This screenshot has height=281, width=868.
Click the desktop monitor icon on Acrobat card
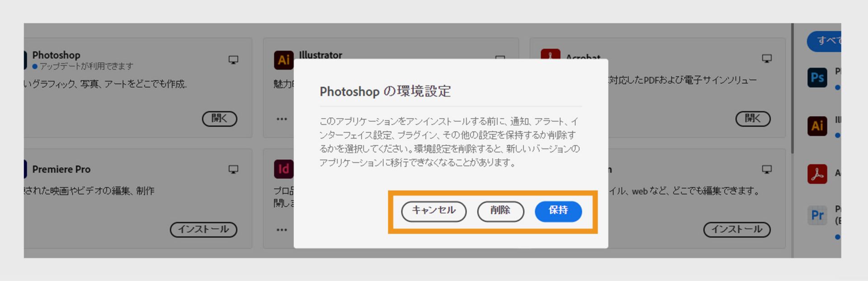click(x=767, y=58)
